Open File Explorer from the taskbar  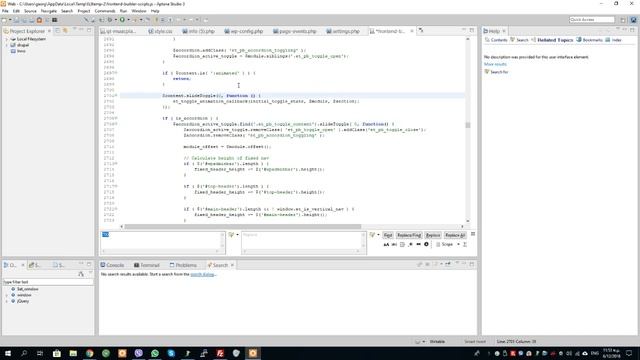tap(73, 353)
